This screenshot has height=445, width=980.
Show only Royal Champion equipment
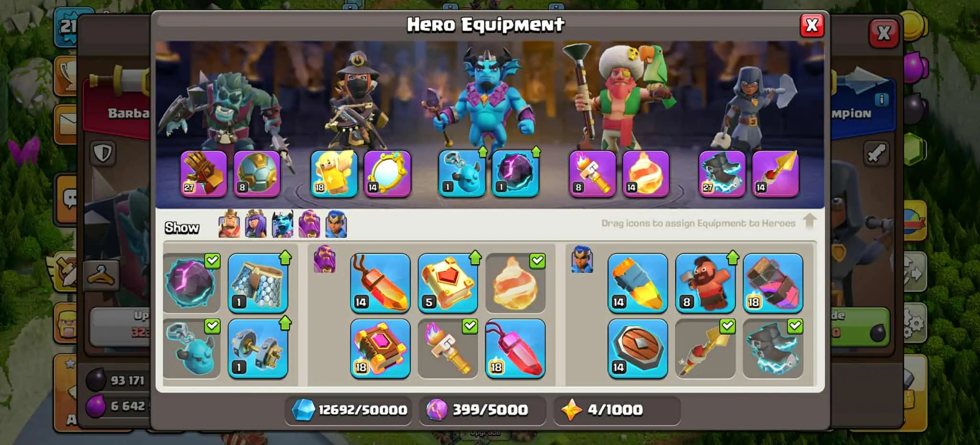[x=336, y=224]
